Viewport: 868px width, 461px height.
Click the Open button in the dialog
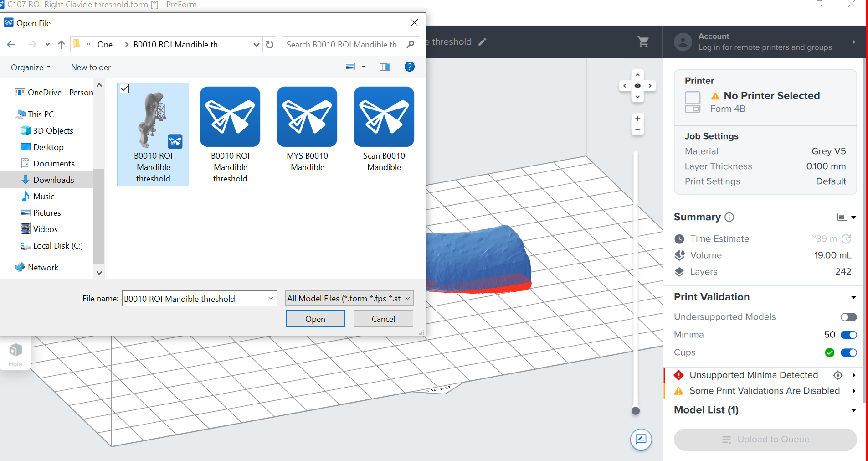[x=315, y=318]
